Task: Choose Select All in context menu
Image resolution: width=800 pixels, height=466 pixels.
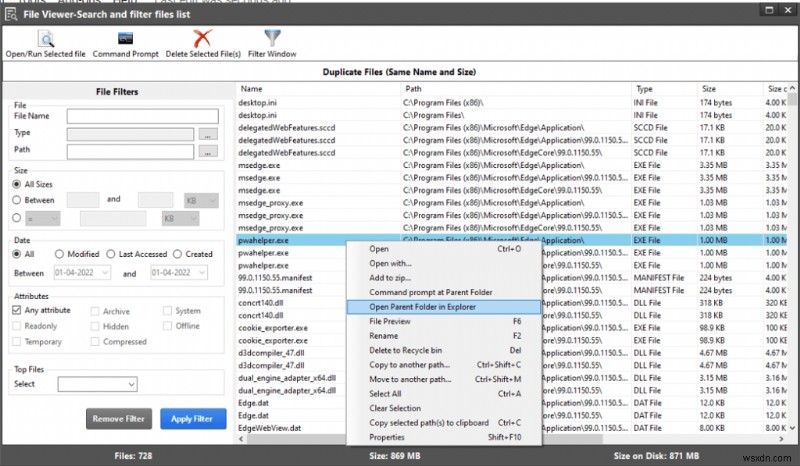Action: pos(444,394)
